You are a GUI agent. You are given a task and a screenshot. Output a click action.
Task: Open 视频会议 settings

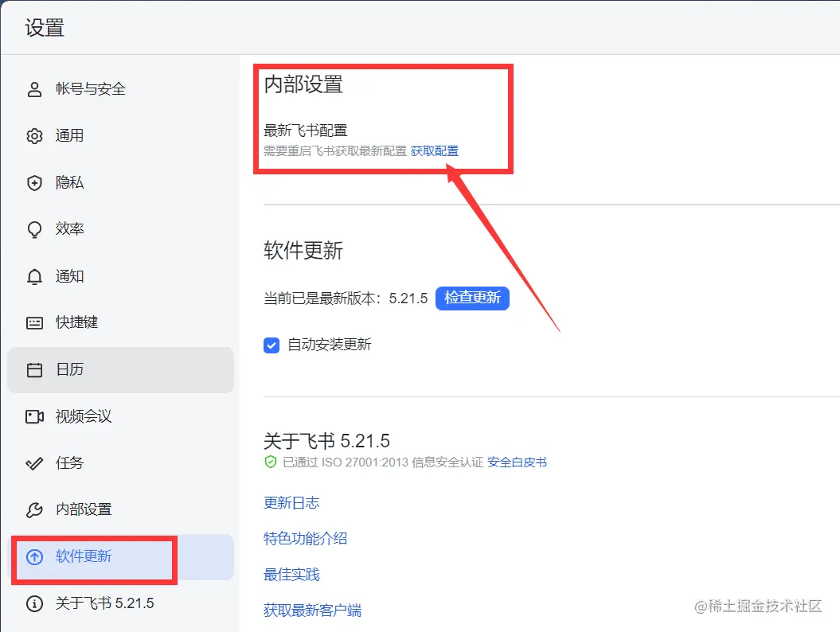click(x=120, y=417)
